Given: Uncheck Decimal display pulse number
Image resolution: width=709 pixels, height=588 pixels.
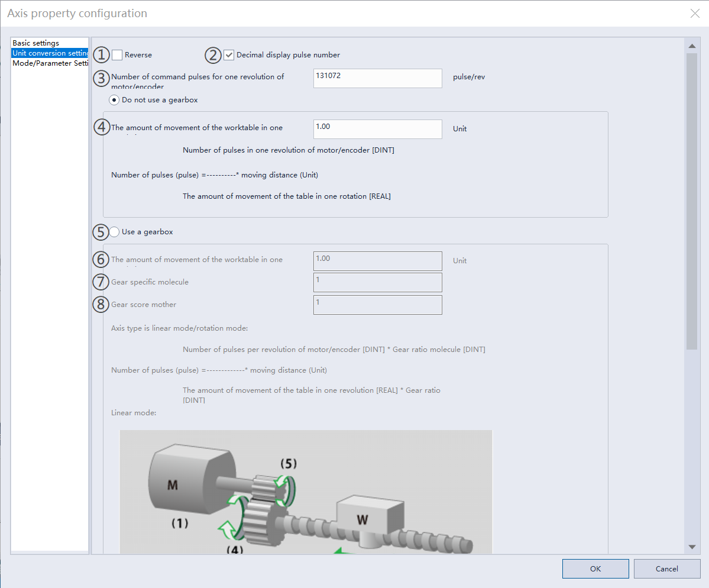Looking at the screenshot, I should click(229, 55).
